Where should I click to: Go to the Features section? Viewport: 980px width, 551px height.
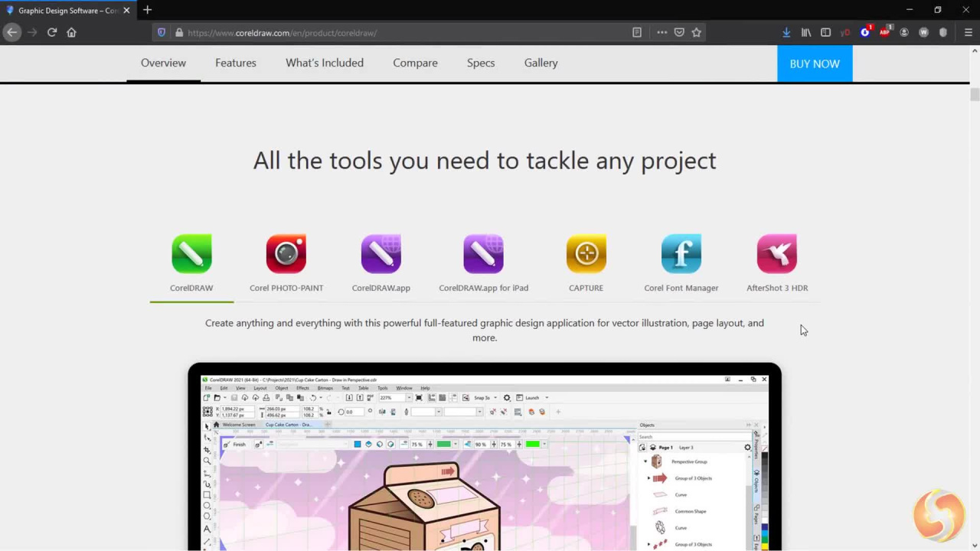coord(236,63)
